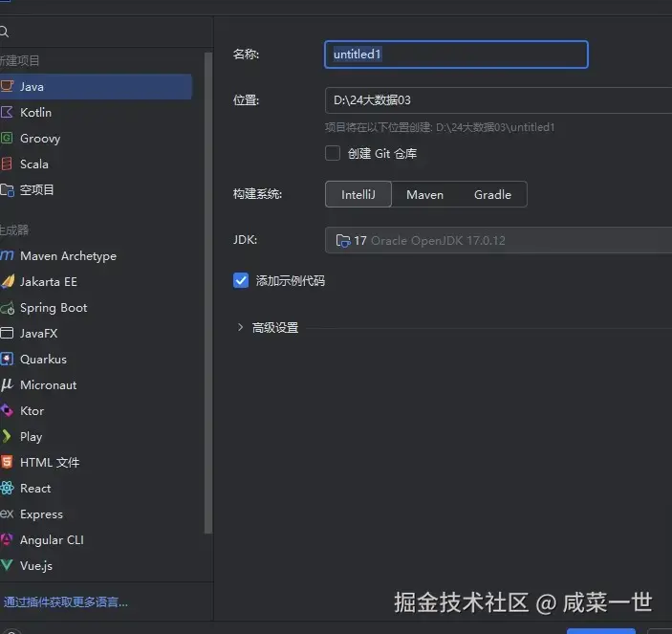This screenshot has height=634, width=672.
Task: Click the Vue.js V icon
Action: coord(7,565)
